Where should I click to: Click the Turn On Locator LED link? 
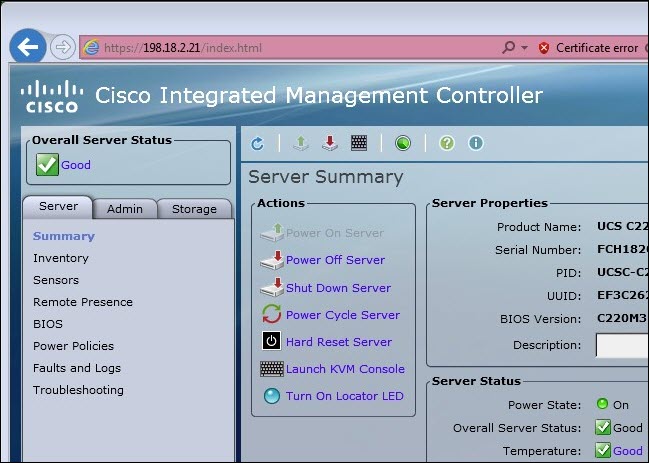345,396
